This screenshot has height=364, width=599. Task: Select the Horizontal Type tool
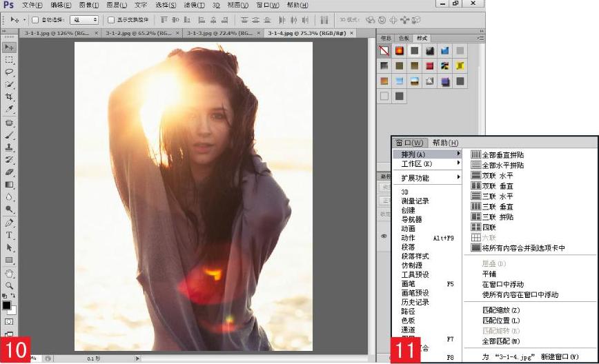pos(9,235)
